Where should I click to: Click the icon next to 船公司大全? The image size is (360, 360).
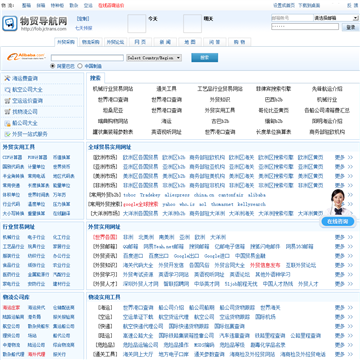[x=7, y=123]
